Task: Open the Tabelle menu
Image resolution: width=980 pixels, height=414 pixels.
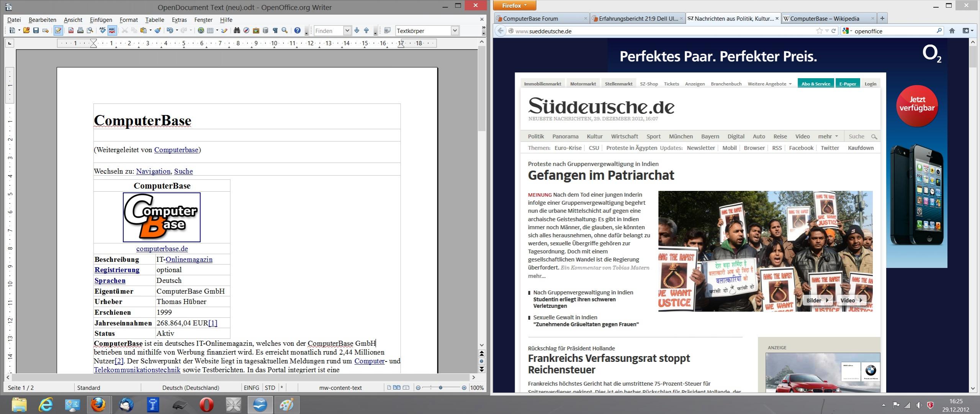Action: tap(154, 20)
